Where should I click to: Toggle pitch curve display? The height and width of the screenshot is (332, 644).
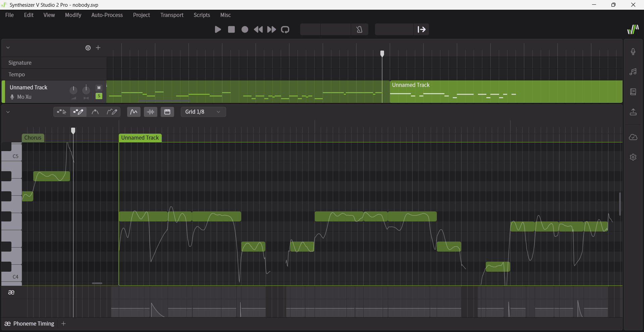coord(134,112)
